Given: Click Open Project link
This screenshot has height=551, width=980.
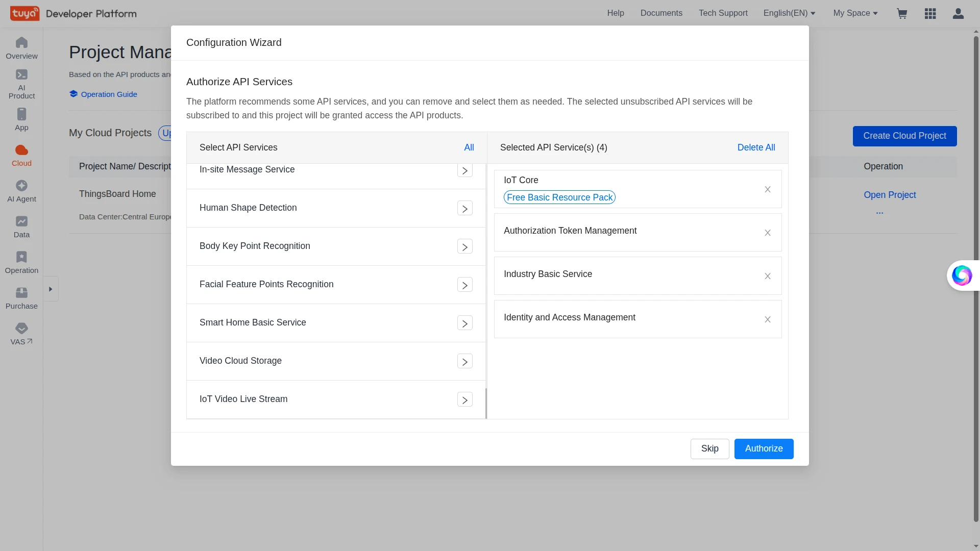Looking at the screenshot, I should pyautogui.click(x=890, y=195).
